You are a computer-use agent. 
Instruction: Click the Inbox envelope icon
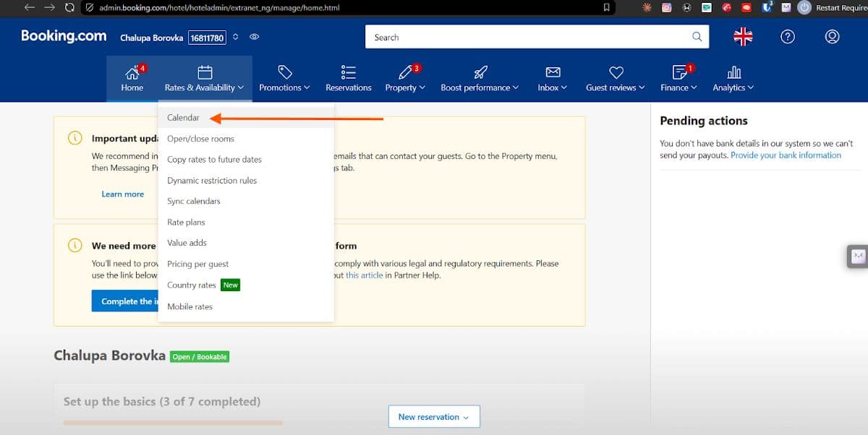tap(553, 72)
